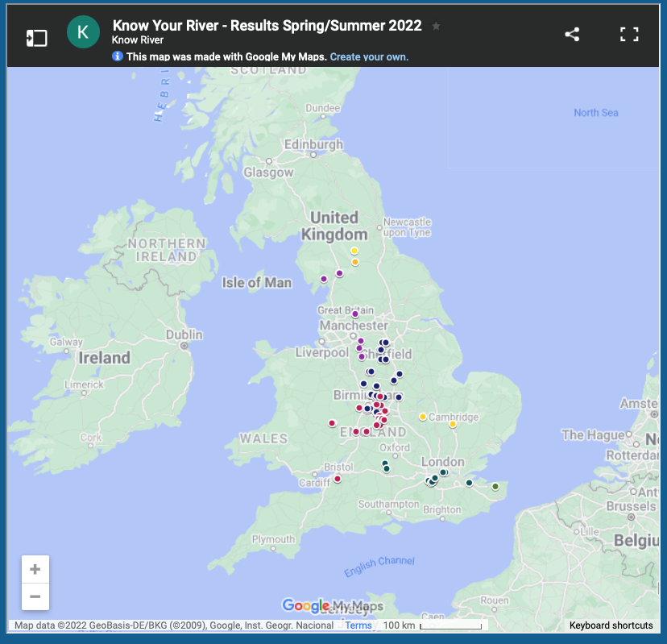Screen dimensions: 667x644
Task: Click the Know River 'K' avatar
Action: point(82,33)
